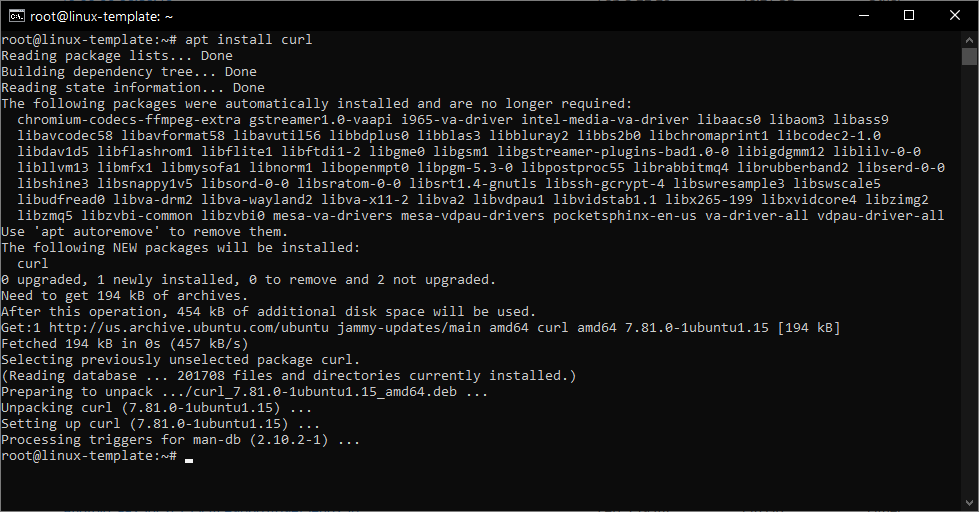Click the blinking cursor at the last prompt
The height and width of the screenshot is (512, 979).
tap(189, 457)
